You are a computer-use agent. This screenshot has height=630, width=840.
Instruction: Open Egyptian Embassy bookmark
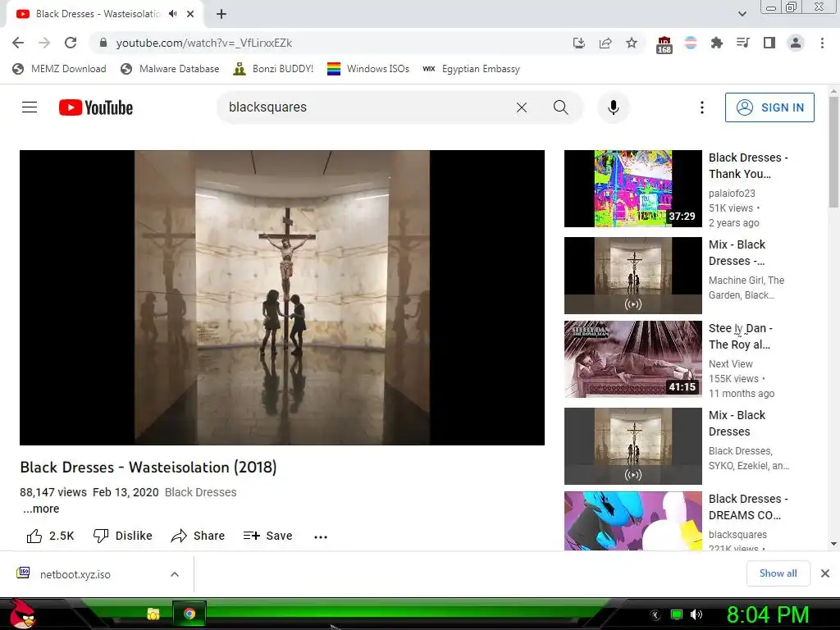(472, 69)
